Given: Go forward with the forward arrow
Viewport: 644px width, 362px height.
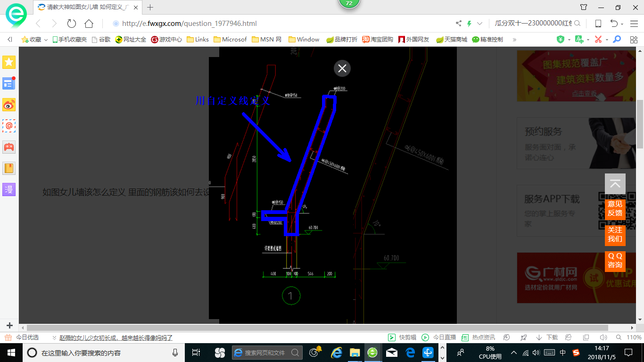Looking at the screenshot, I should 54,24.
